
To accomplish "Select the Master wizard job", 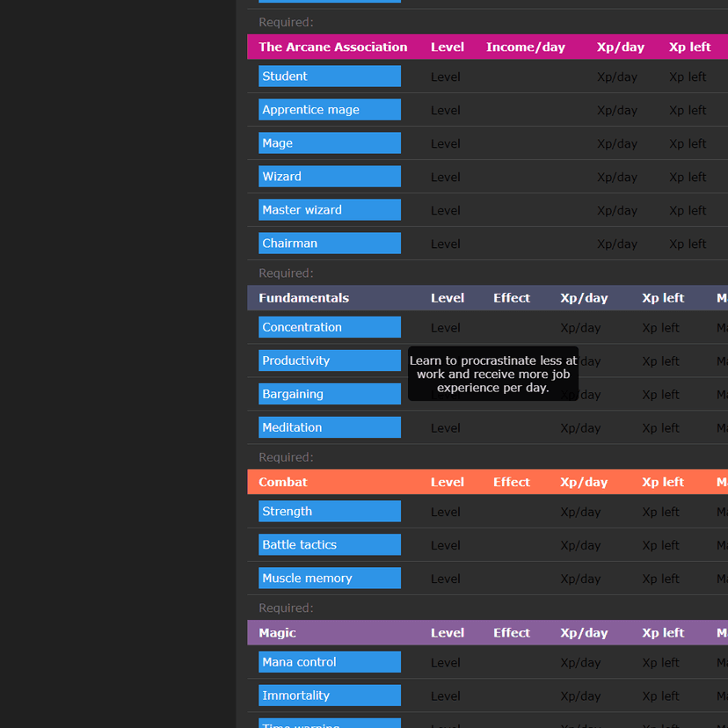I will [x=329, y=210].
